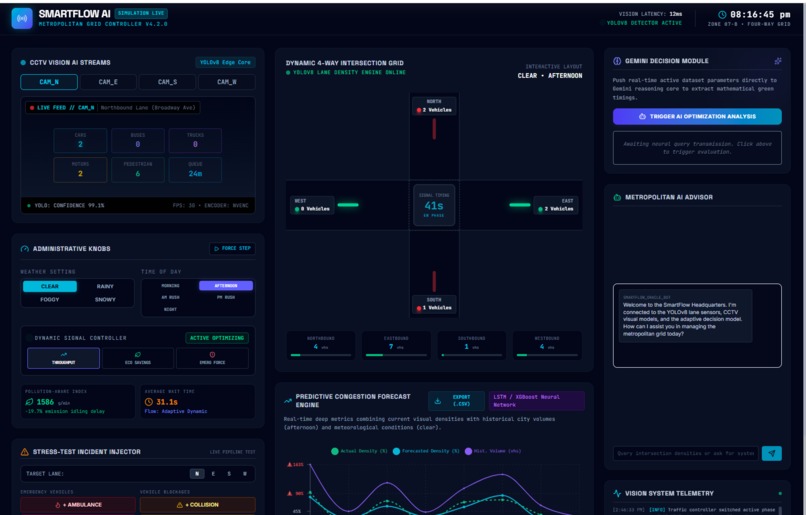Click the Vision System Telemetry pulse icon
This screenshot has width=806, height=515.
[617, 493]
